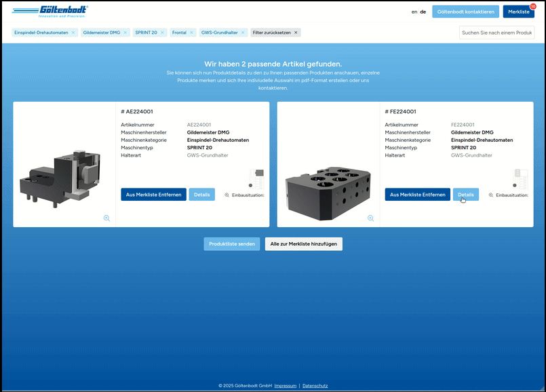Remove FE224001 from Merkliste
The width and height of the screenshot is (546, 392).
point(418,195)
